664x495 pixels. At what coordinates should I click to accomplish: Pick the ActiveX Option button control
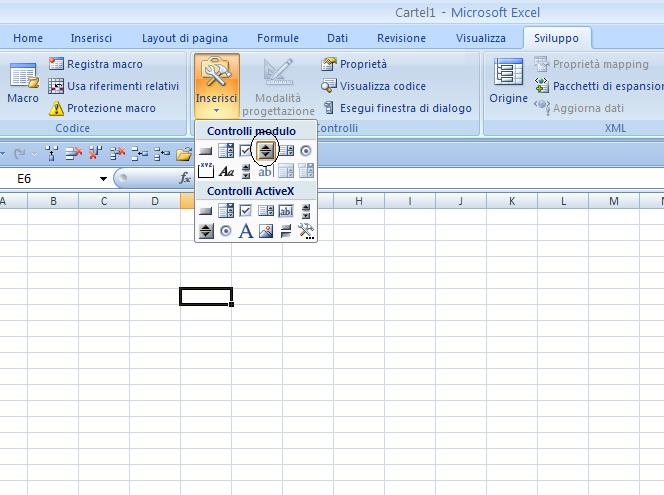click(226, 231)
